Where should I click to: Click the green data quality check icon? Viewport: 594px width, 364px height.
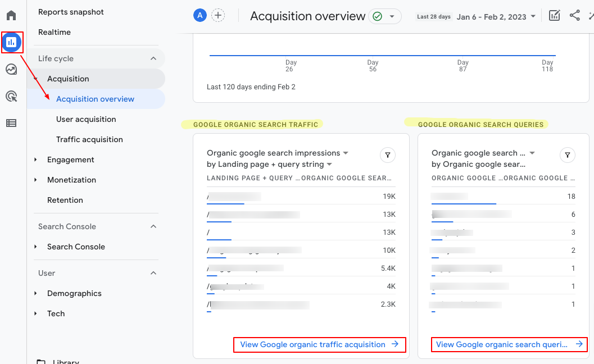point(377,16)
